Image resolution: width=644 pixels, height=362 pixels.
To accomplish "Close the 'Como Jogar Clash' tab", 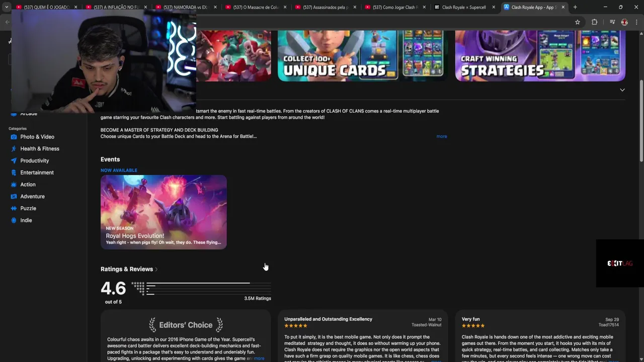I will click(x=424, y=7).
